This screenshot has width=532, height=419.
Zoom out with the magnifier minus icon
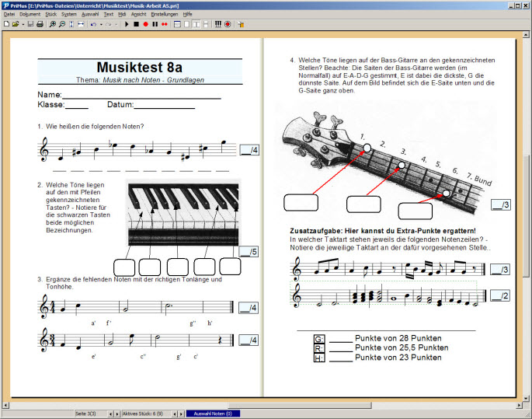pyautogui.click(x=61, y=24)
